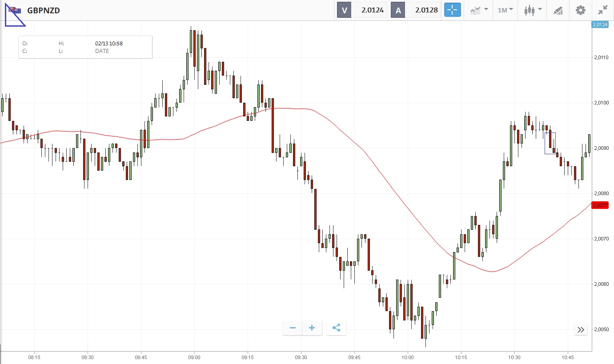
Task: Open the 1M timeframe dropdown
Action: pyautogui.click(x=505, y=10)
